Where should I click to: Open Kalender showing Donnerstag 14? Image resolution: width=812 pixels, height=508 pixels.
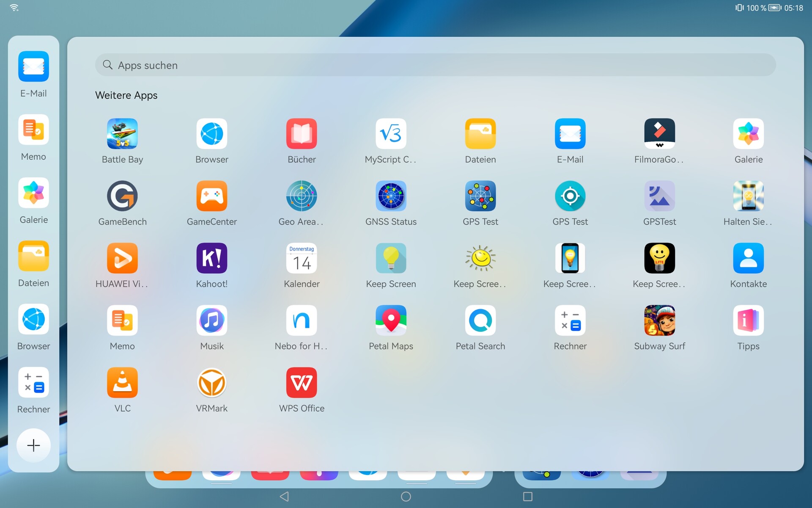302,258
